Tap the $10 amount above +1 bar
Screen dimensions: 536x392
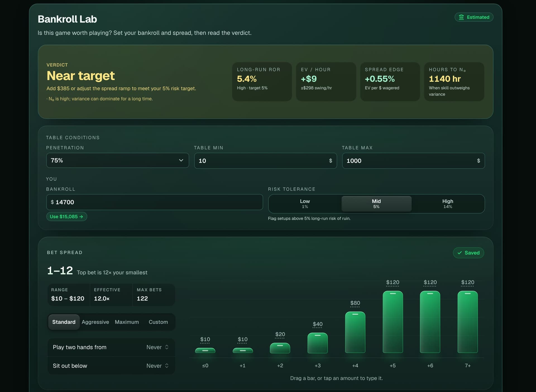243,340
